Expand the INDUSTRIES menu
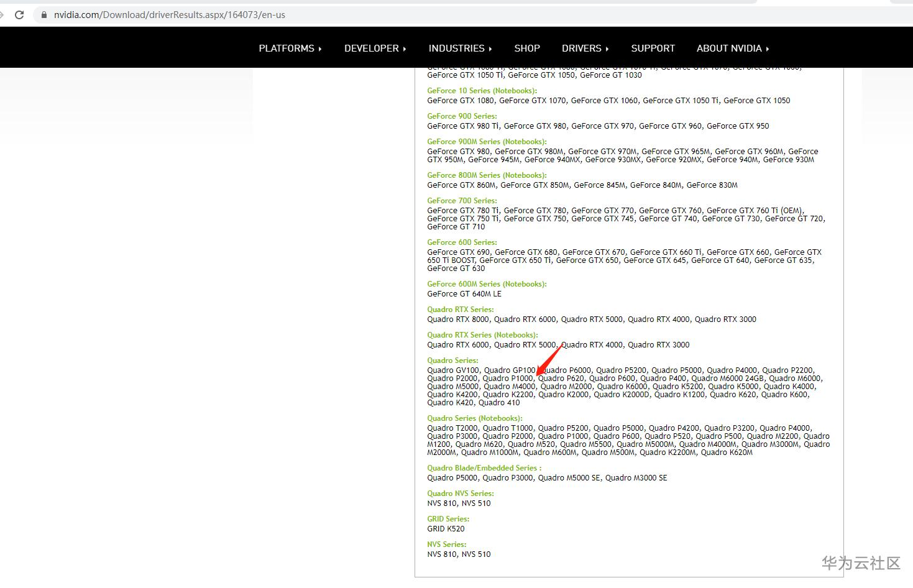The height and width of the screenshot is (588, 913). 460,48
